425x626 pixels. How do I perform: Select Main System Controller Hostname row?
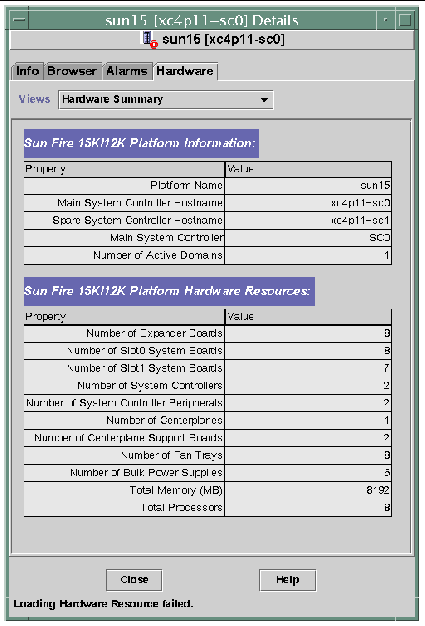[208, 203]
